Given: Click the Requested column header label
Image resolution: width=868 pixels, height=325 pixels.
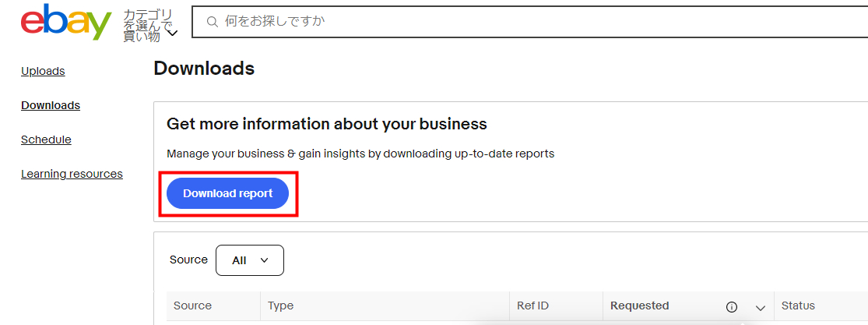Looking at the screenshot, I should pos(639,306).
